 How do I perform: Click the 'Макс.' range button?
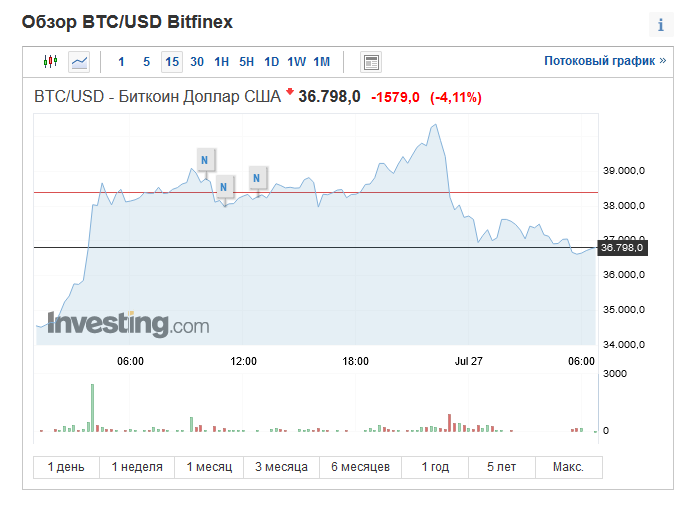click(x=568, y=467)
